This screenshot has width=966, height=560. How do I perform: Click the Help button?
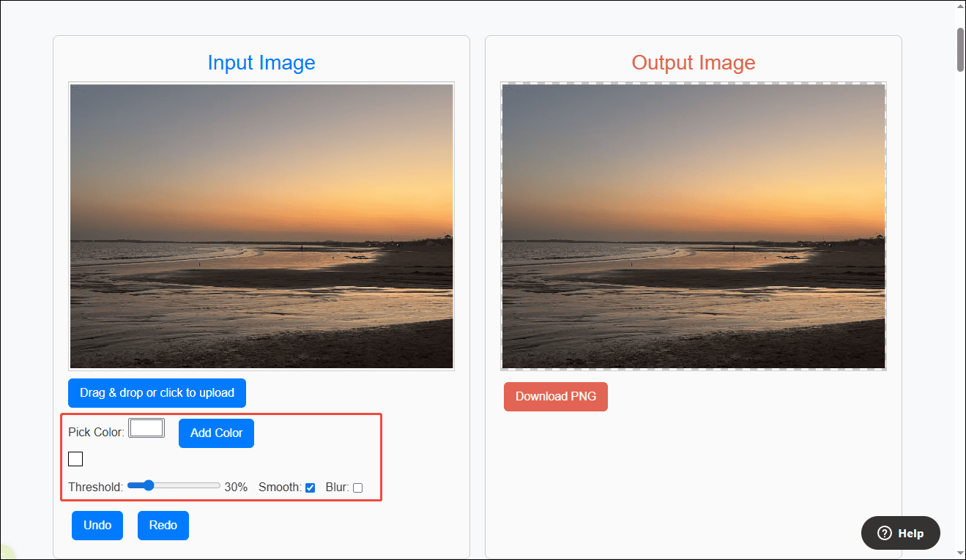[x=900, y=533]
